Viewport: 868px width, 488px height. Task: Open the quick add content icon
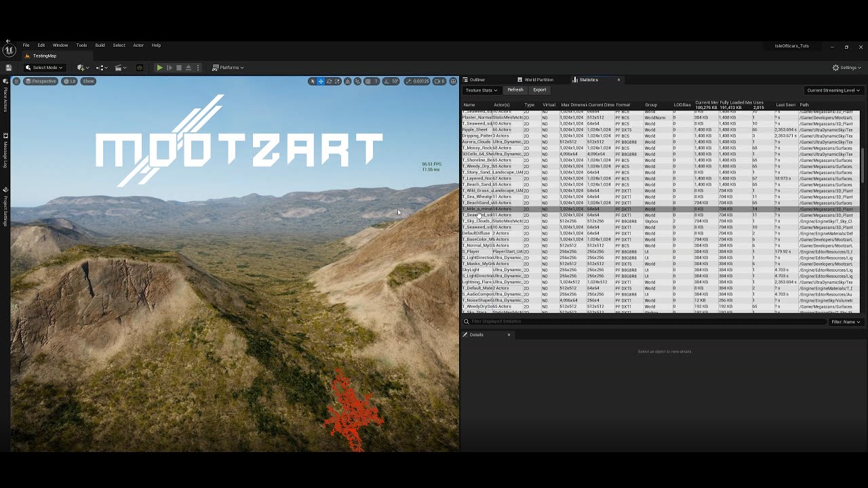pyautogui.click(x=81, y=68)
